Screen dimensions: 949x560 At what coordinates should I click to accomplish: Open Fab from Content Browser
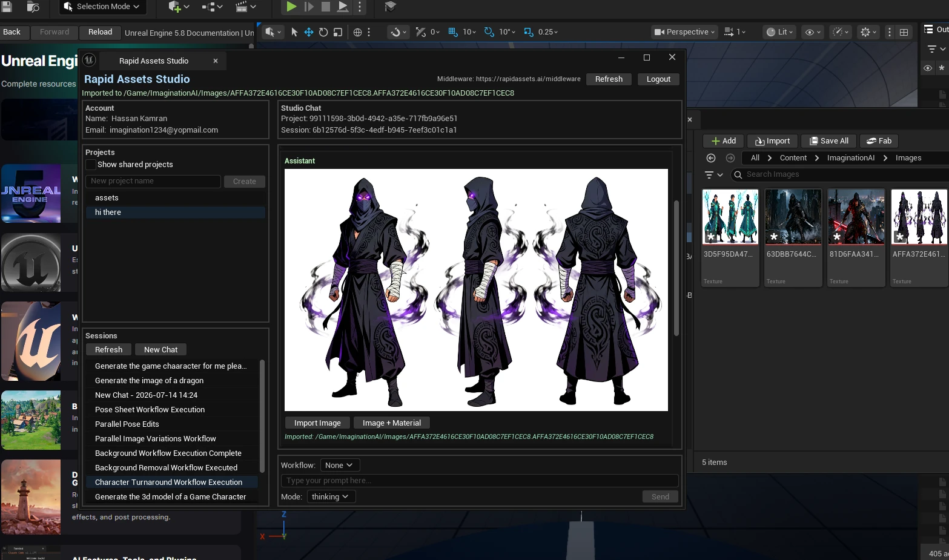point(879,141)
